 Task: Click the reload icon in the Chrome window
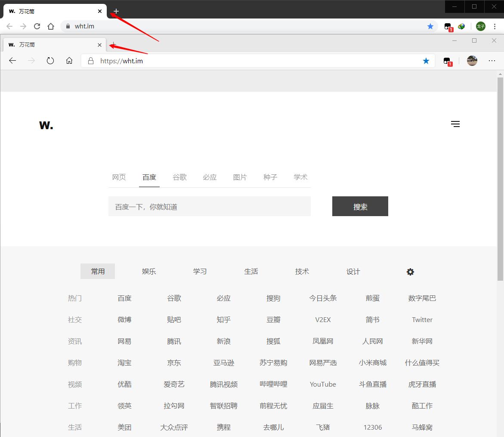[x=37, y=26]
